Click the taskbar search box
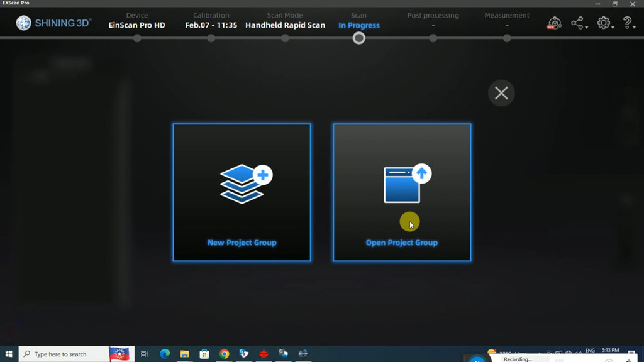This screenshot has width=644, height=362. (63, 354)
